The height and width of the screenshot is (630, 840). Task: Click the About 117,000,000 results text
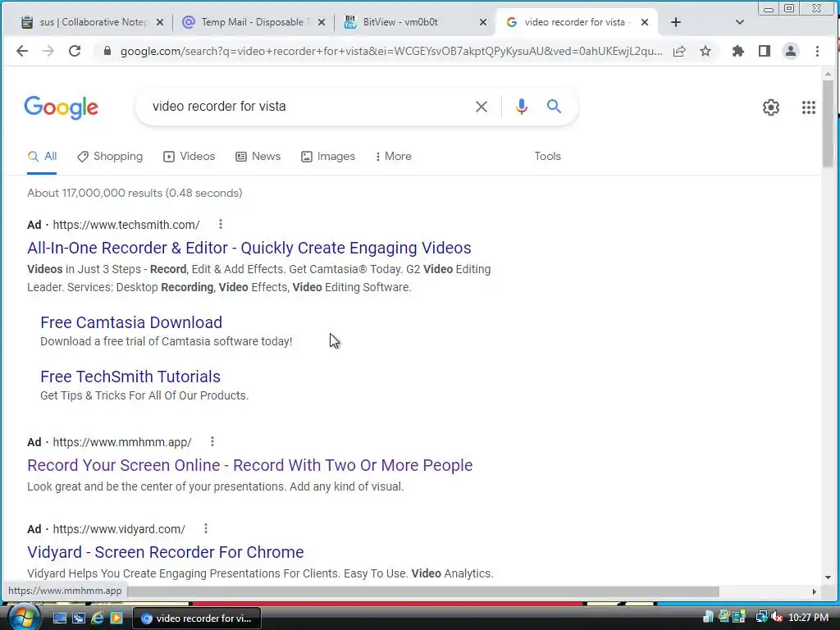(135, 193)
